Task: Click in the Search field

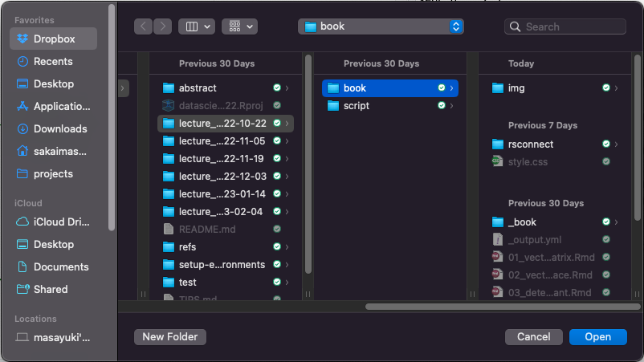Action: (572, 26)
